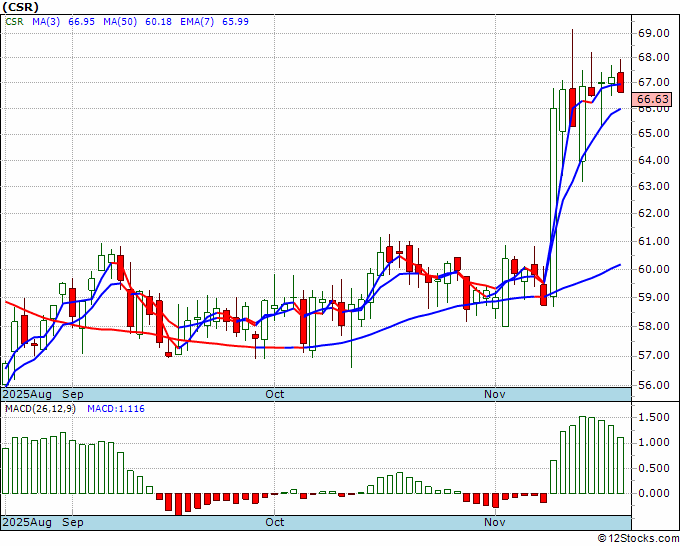Image resolution: width=680 pixels, height=546 pixels.
Task: Click Nov on the MACD axis
Action: pyautogui.click(x=495, y=522)
